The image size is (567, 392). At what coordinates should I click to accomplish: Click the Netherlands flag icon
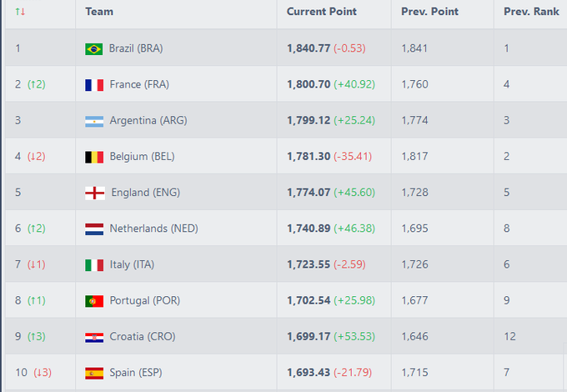(94, 229)
